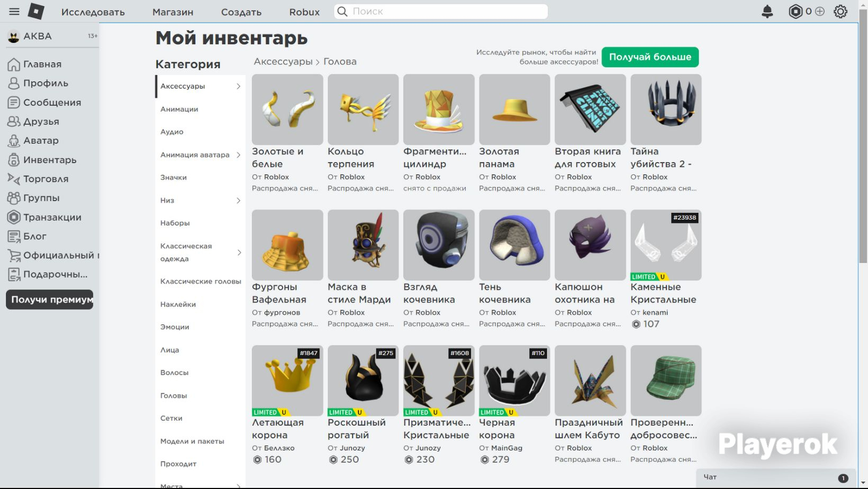Select the Волосы category
Image resolution: width=868 pixels, height=489 pixels.
(x=174, y=373)
